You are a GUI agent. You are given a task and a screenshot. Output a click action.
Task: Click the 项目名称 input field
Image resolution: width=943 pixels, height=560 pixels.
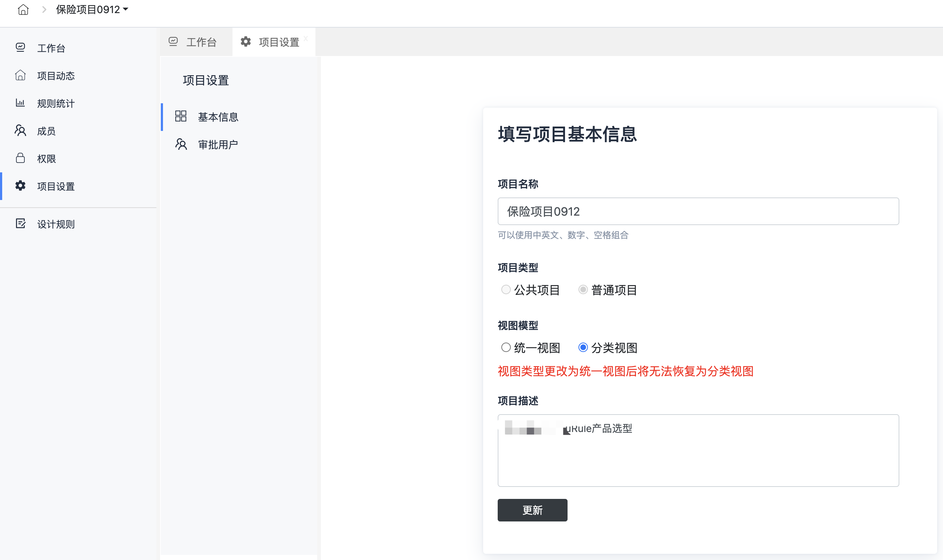click(698, 211)
